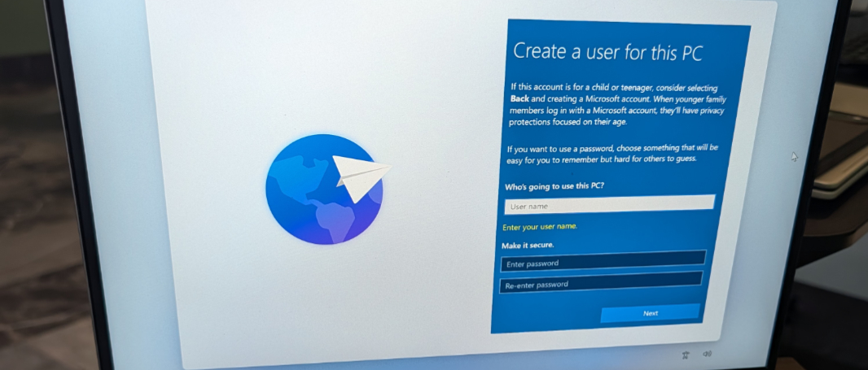Image resolution: width=868 pixels, height=370 pixels.
Task: Click the accessibility icon below the dialog
Action: (686, 354)
